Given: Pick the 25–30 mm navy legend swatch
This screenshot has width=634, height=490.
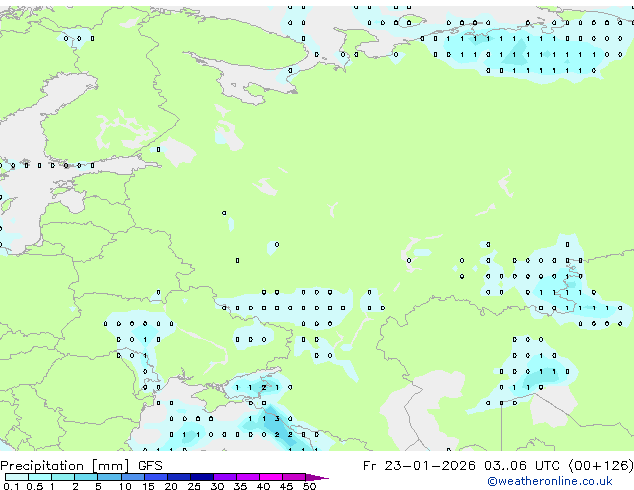Looking at the screenshot, I should point(202,477).
